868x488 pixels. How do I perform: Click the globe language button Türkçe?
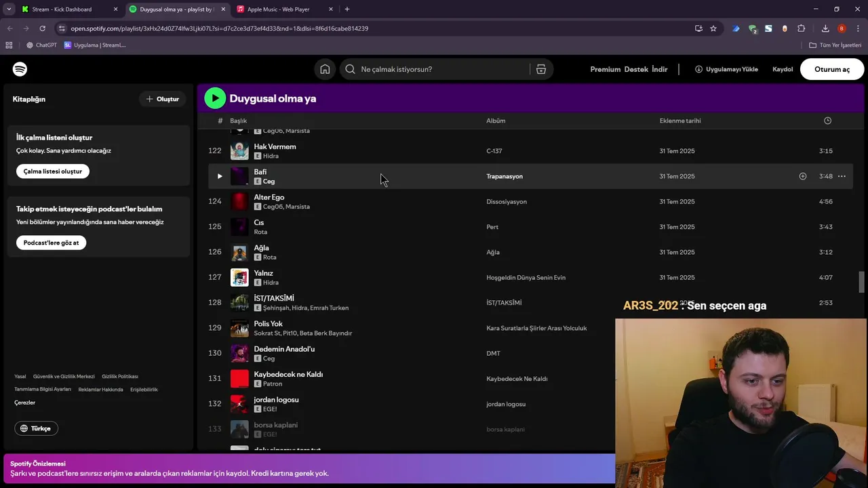coord(36,428)
